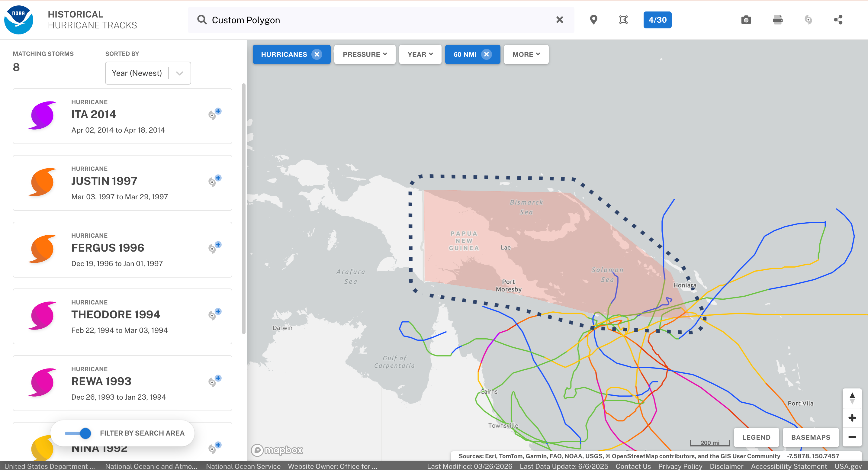
Task: Click the zoom in plus button
Action: point(852,418)
